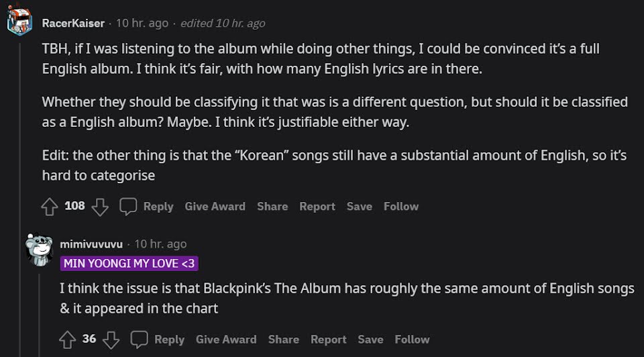Downvote mimivuvuvu's reply

point(111,340)
